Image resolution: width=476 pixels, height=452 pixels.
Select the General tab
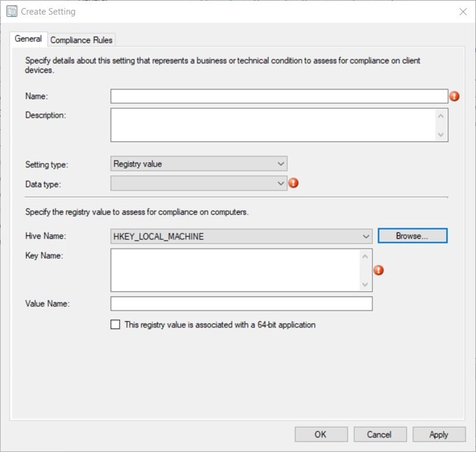tap(28, 39)
